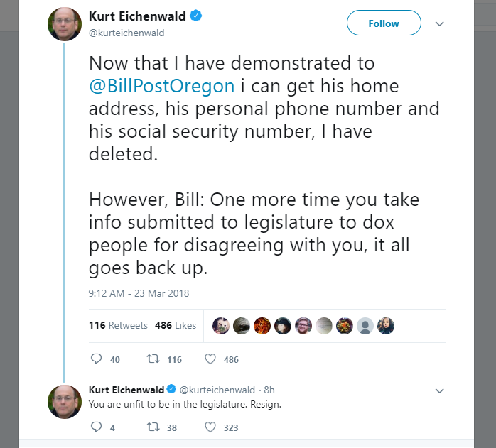
Task: Open the 9:12 AM - 23 Mar 2018 timestamp
Action: pyautogui.click(x=139, y=293)
